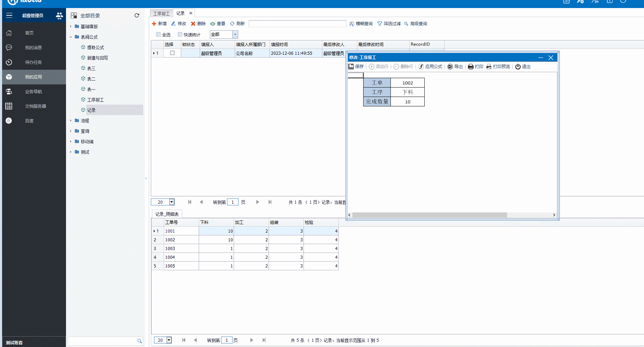Open Print Preview (打印预览) in the dialog
The image size is (644, 347).
489,67
